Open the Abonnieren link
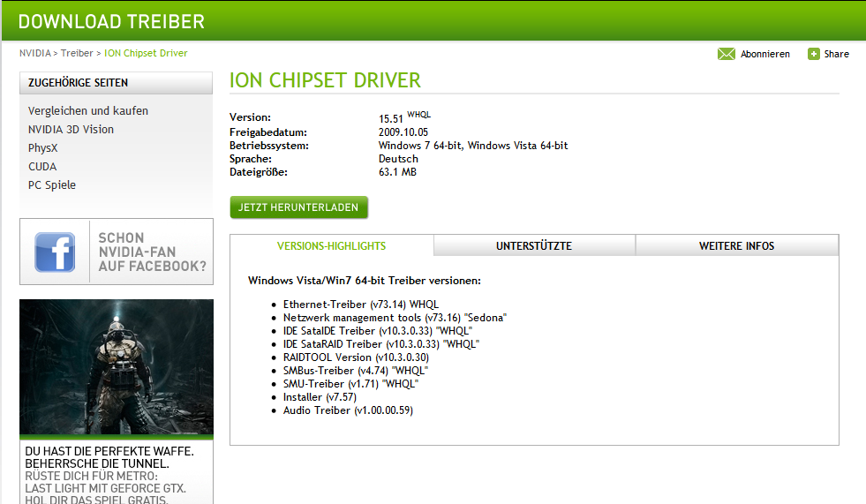Screen dimensions: 866x504 tap(765, 54)
